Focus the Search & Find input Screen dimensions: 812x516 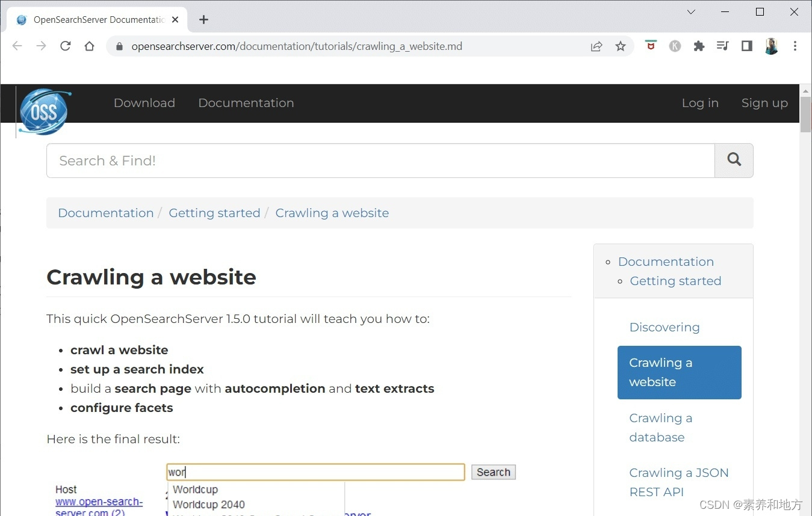point(380,161)
